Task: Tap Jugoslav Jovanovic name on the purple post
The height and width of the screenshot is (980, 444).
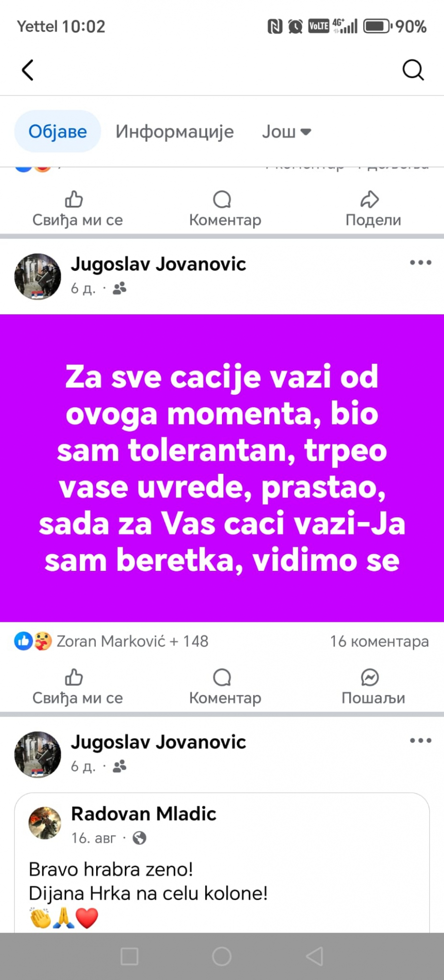Action: click(158, 264)
